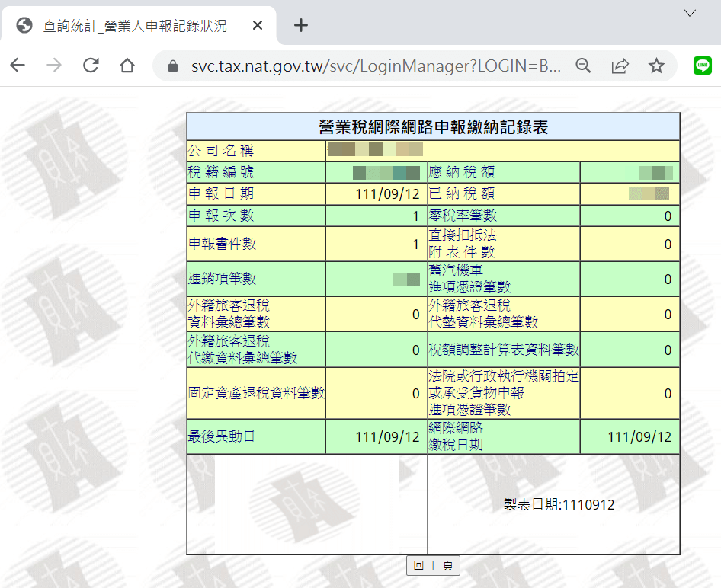Open a new tab with the plus button
Image resolution: width=721 pixels, height=588 pixels.
[x=301, y=25]
